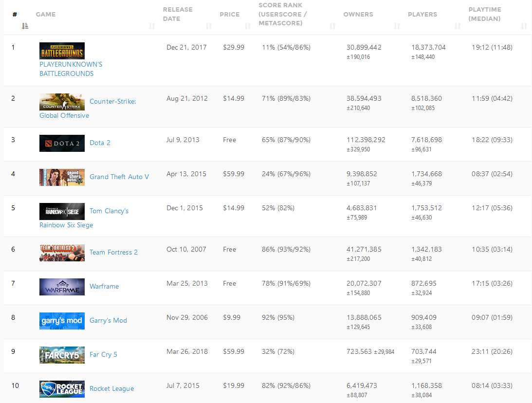Sort table by rank number icon

pyautogui.click(x=25, y=26)
